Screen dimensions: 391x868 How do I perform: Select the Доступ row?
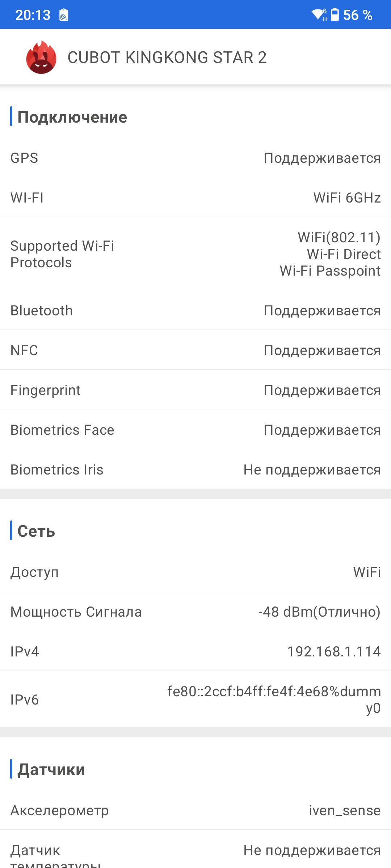(195, 572)
